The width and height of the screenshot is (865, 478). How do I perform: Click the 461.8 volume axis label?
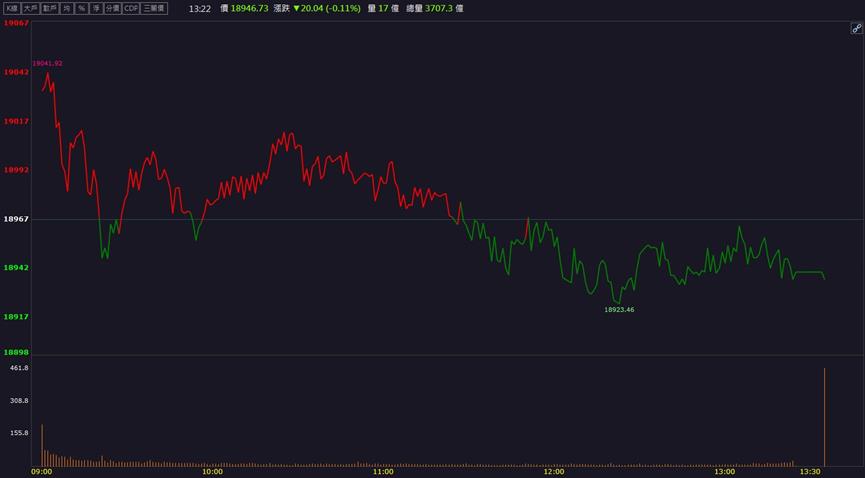click(19, 368)
